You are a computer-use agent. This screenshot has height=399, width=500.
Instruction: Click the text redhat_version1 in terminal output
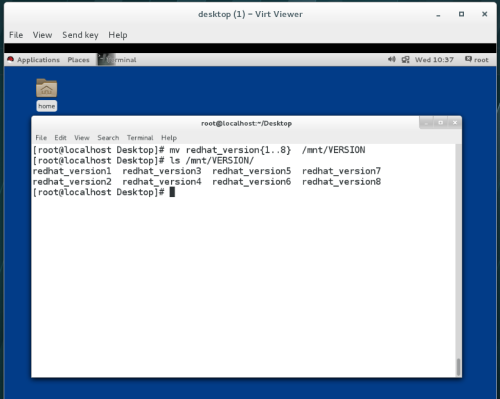pyautogui.click(x=72, y=171)
